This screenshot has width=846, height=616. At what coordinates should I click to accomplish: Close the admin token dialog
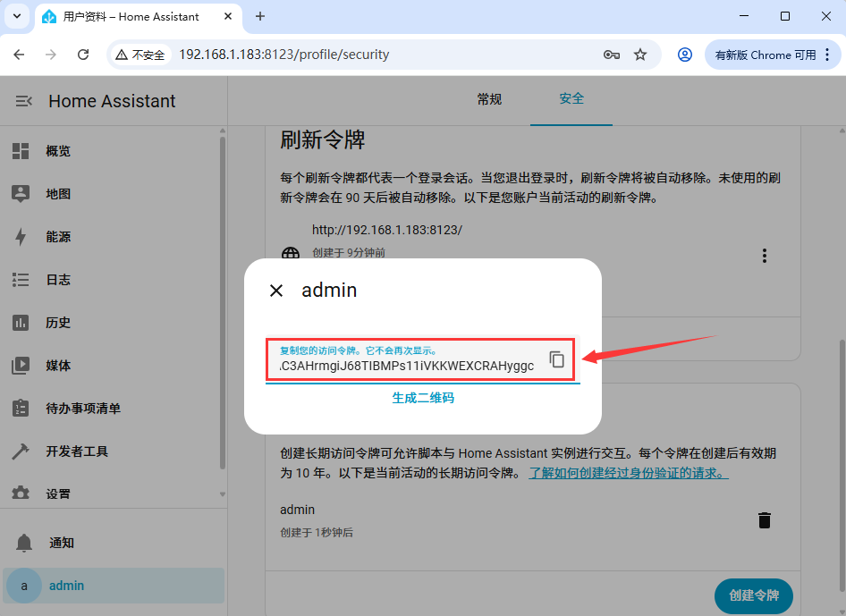coord(276,290)
